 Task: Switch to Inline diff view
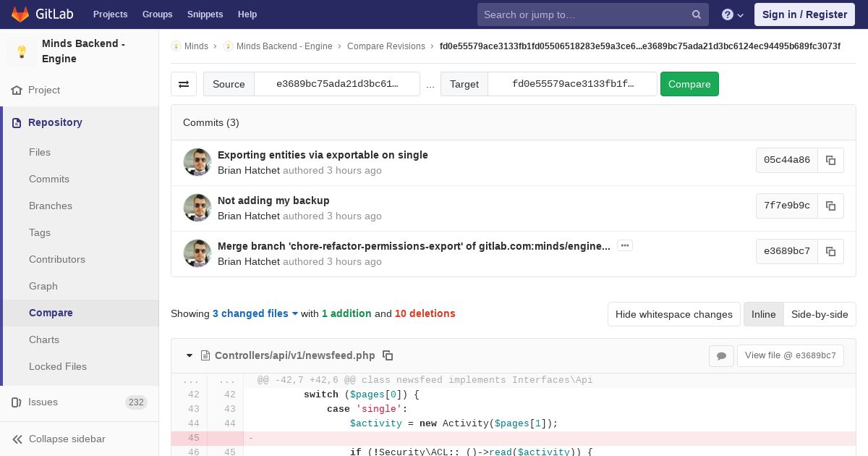(763, 314)
